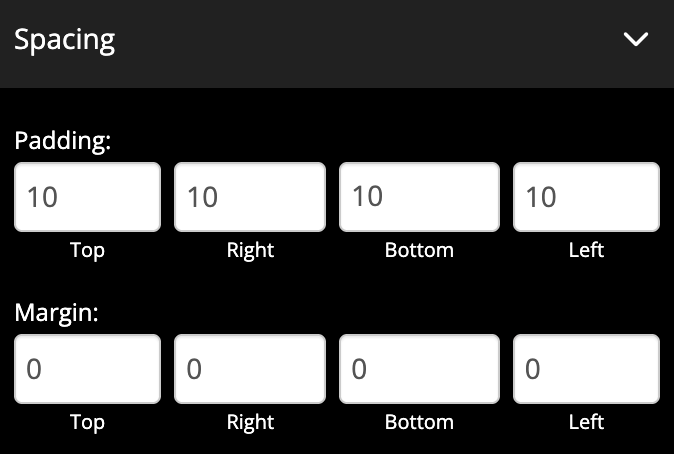Click the Right label under Padding
This screenshot has width=674, height=454.
tap(250, 250)
